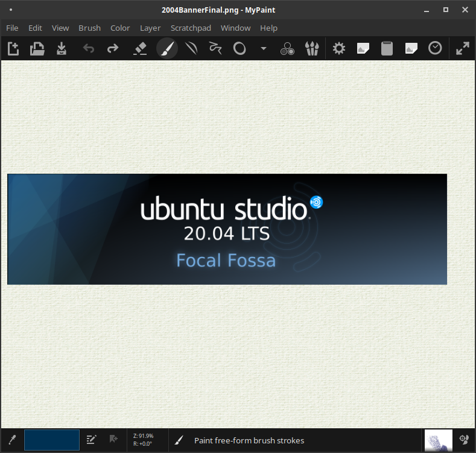This screenshot has width=476, height=453.
Task: Redo the last undone action
Action: tap(113, 48)
